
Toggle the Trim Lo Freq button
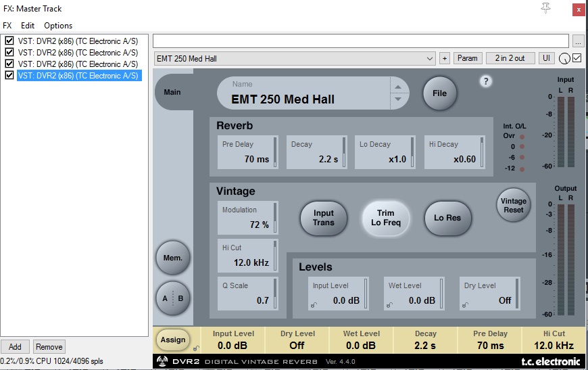pyautogui.click(x=385, y=218)
